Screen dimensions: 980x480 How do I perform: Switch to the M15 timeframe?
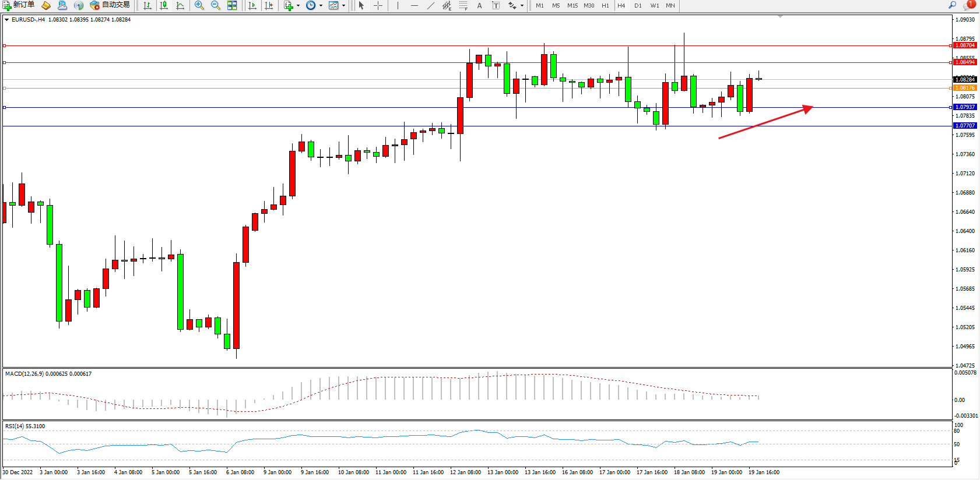(x=572, y=5)
